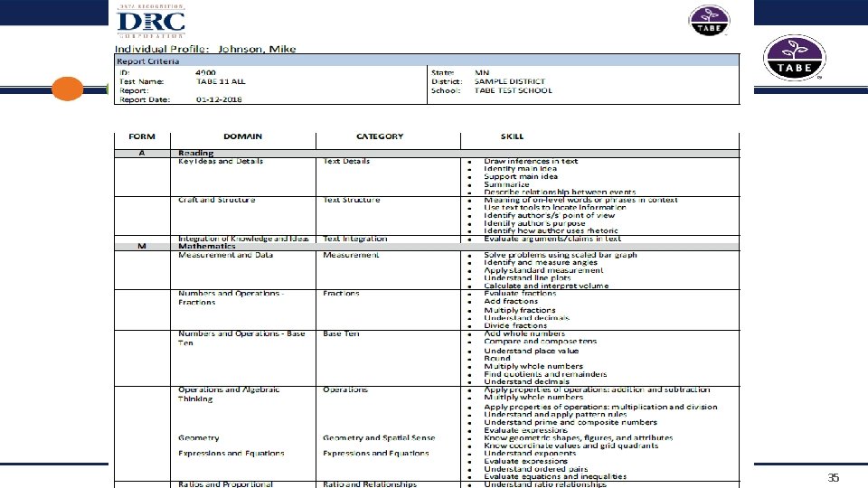Select the "Measurement and Data" domain cell

225,255
